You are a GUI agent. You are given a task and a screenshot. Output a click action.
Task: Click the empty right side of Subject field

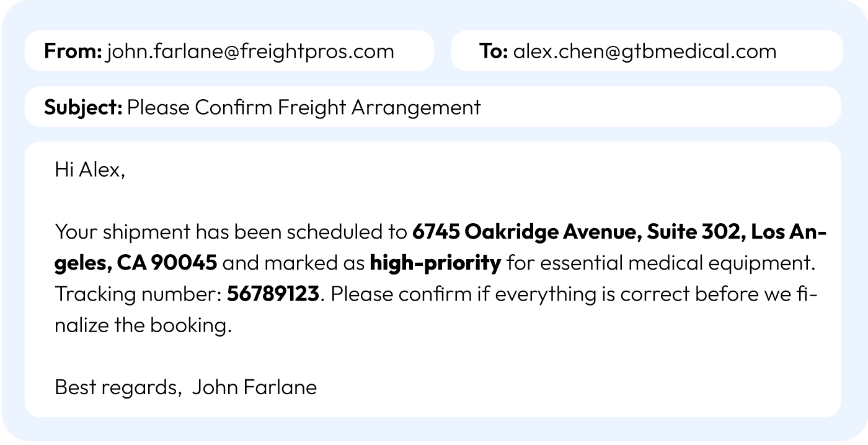pos(682,107)
